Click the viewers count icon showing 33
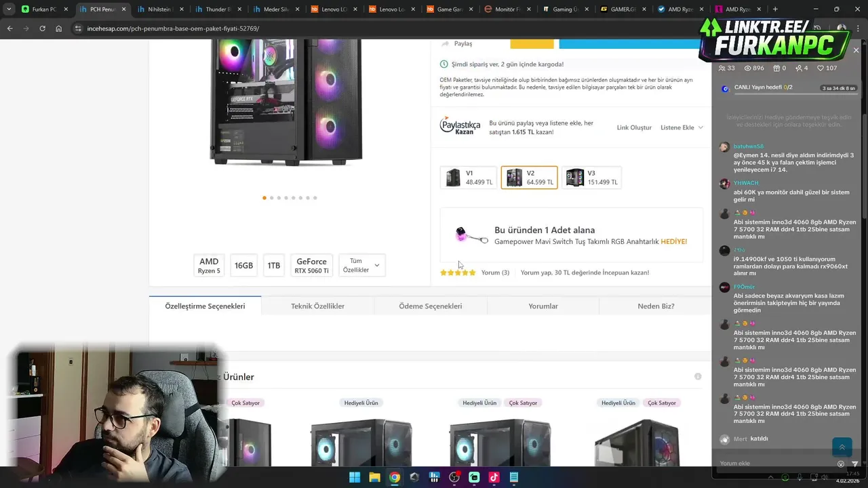This screenshot has width=868, height=488. (722, 68)
